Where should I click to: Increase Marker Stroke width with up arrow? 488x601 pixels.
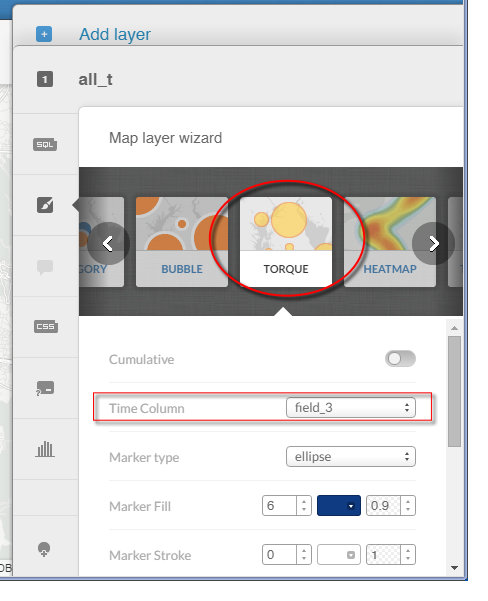pyautogui.click(x=304, y=550)
